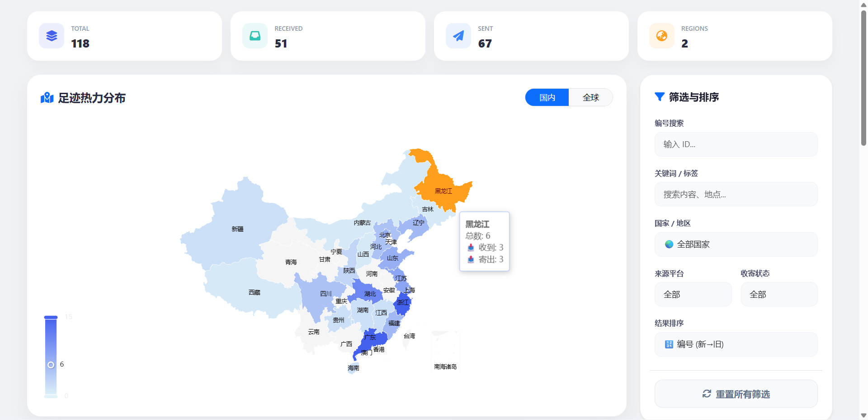Click the 足迹热力分布 heading
868x420 pixels.
pyautogui.click(x=92, y=98)
